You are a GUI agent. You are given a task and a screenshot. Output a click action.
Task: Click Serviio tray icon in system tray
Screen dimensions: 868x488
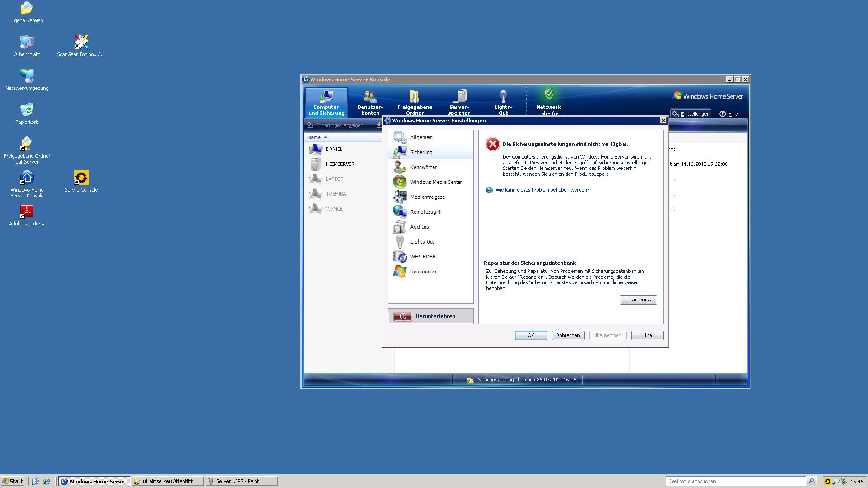coord(828,482)
